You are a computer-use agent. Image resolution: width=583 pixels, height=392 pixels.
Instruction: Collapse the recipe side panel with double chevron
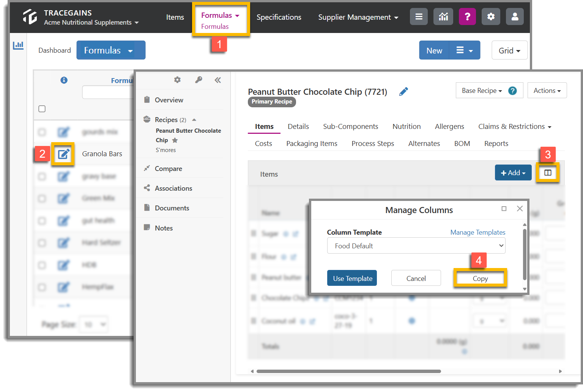click(x=217, y=80)
